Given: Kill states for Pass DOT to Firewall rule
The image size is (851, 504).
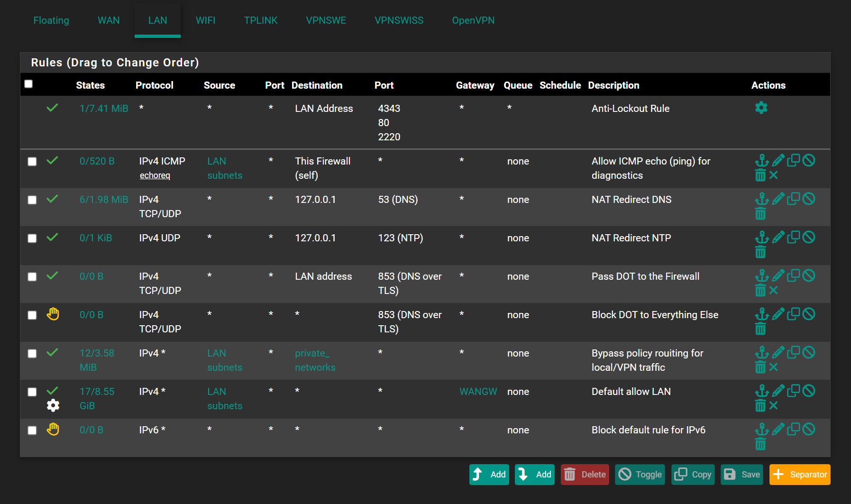Looking at the screenshot, I should pyautogui.click(x=773, y=290).
